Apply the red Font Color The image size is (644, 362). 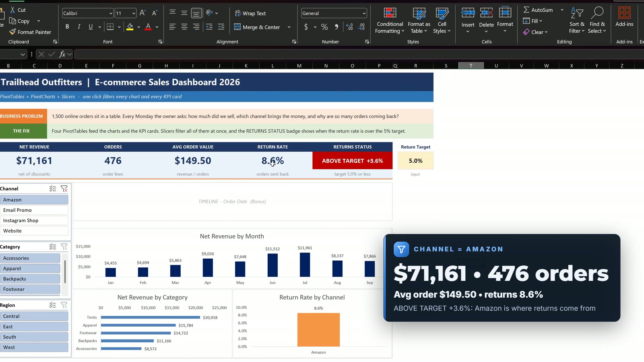(x=148, y=27)
